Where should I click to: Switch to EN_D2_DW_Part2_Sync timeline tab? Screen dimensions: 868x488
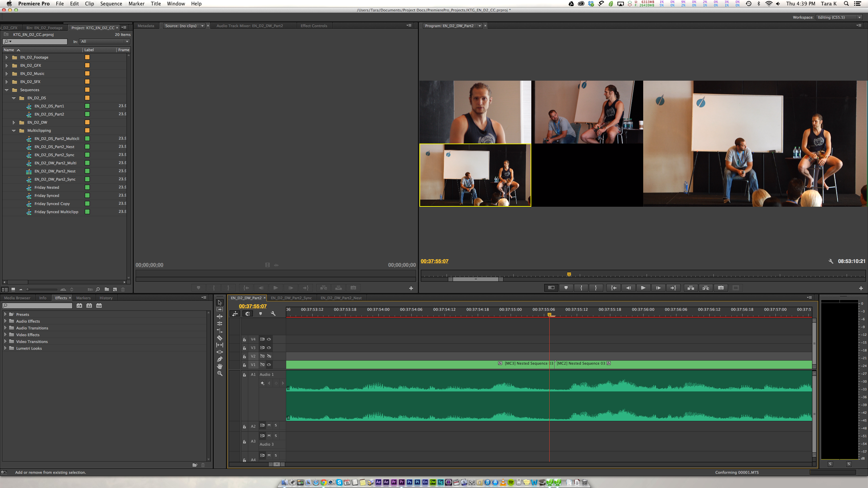click(x=291, y=298)
